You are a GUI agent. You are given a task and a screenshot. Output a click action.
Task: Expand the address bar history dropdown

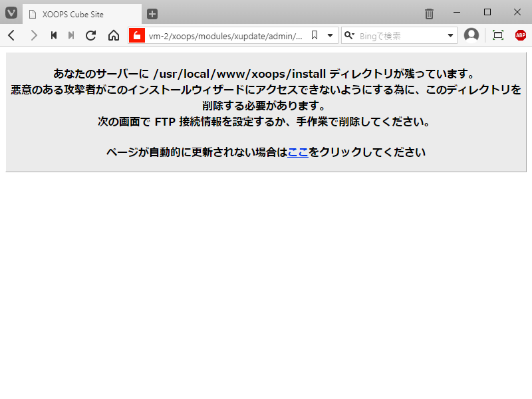click(330, 36)
